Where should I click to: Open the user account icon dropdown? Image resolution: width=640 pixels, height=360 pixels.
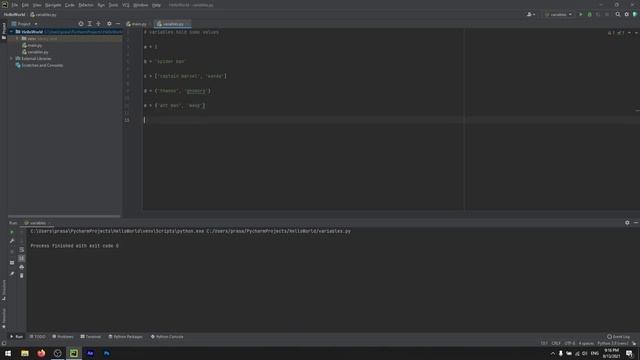point(531,14)
